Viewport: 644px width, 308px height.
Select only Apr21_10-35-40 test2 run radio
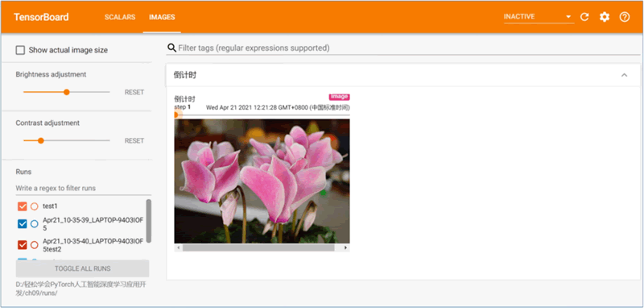tap(35, 245)
